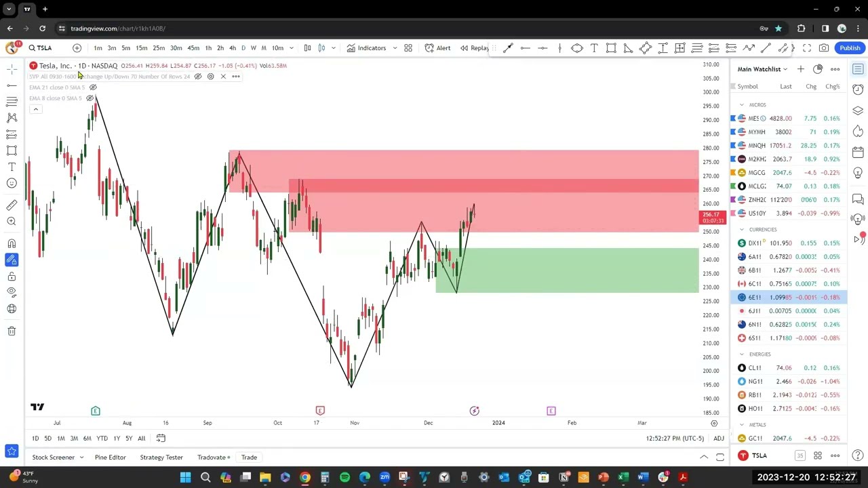The image size is (868, 488).
Task: Open watchlist advanced view pie icon
Action: click(x=818, y=69)
